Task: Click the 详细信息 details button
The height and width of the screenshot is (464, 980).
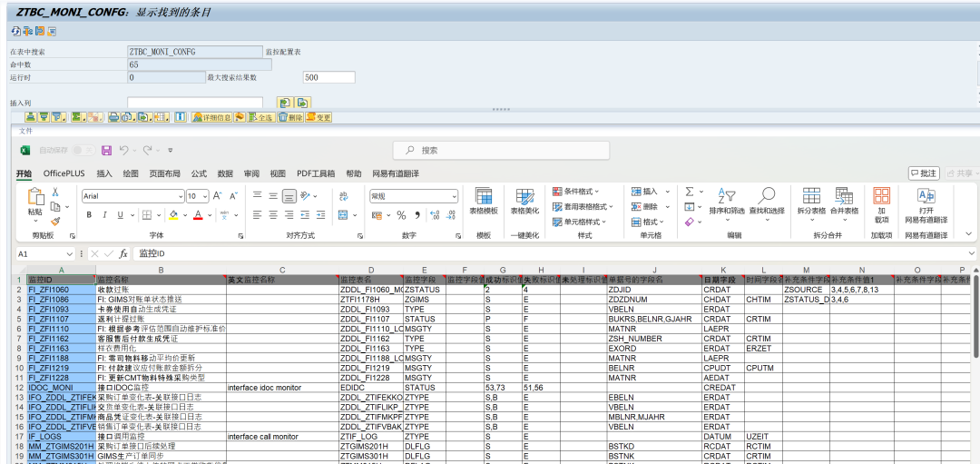Action: 211,117
